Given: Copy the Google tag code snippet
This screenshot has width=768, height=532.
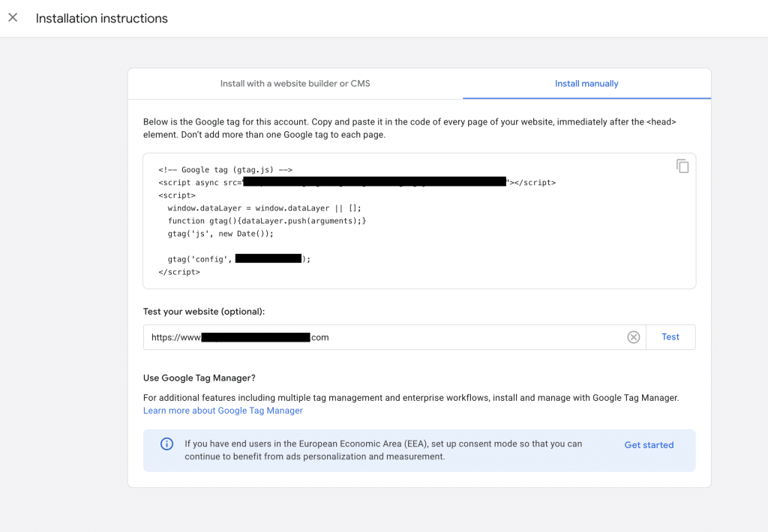Looking at the screenshot, I should [682, 166].
